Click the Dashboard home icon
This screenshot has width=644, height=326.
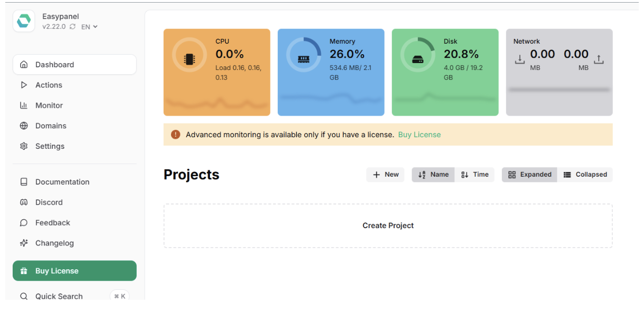tap(24, 65)
